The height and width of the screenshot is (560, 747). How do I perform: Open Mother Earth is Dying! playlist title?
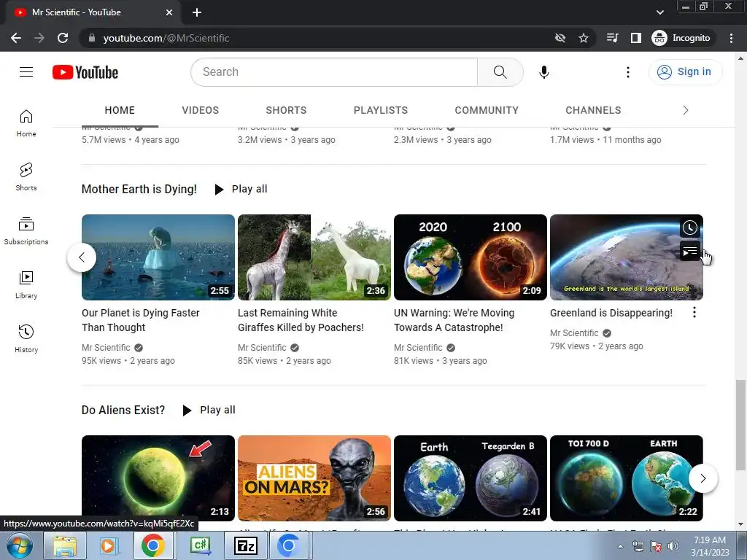tap(139, 189)
